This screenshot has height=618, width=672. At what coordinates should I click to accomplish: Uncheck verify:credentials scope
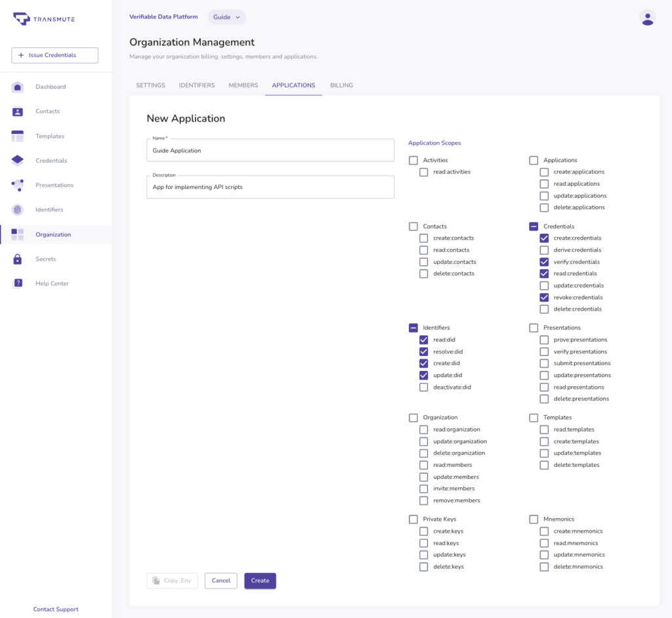pyautogui.click(x=544, y=262)
